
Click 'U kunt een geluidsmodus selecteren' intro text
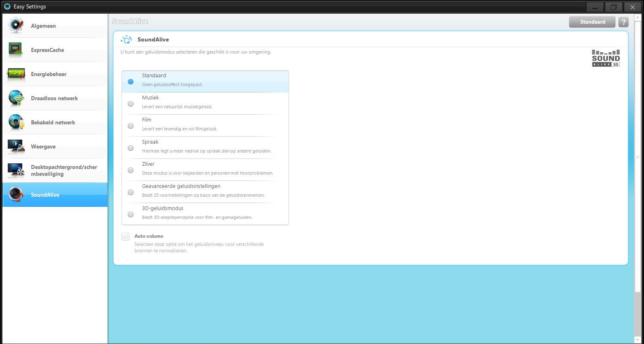coord(196,52)
